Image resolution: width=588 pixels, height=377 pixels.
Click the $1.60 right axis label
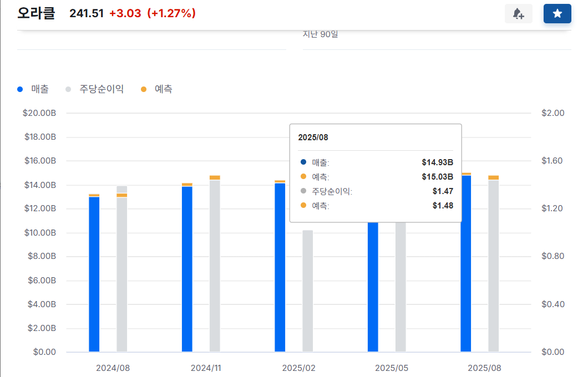pyautogui.click(x=552, y=161)
